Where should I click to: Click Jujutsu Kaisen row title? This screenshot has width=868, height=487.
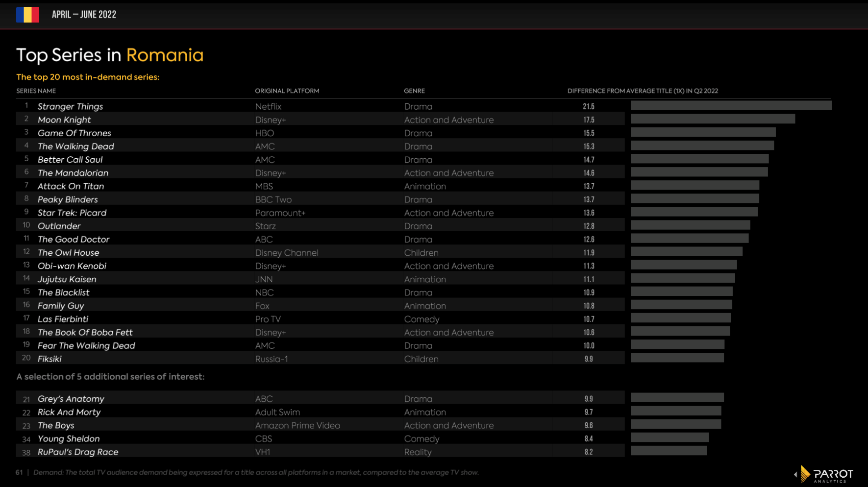67,279
